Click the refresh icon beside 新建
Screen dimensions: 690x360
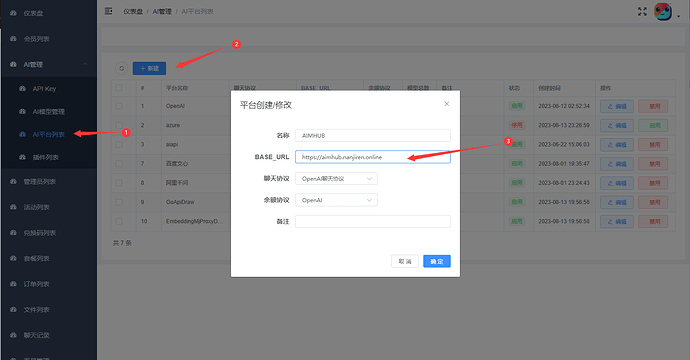click(x=121, y=68)
